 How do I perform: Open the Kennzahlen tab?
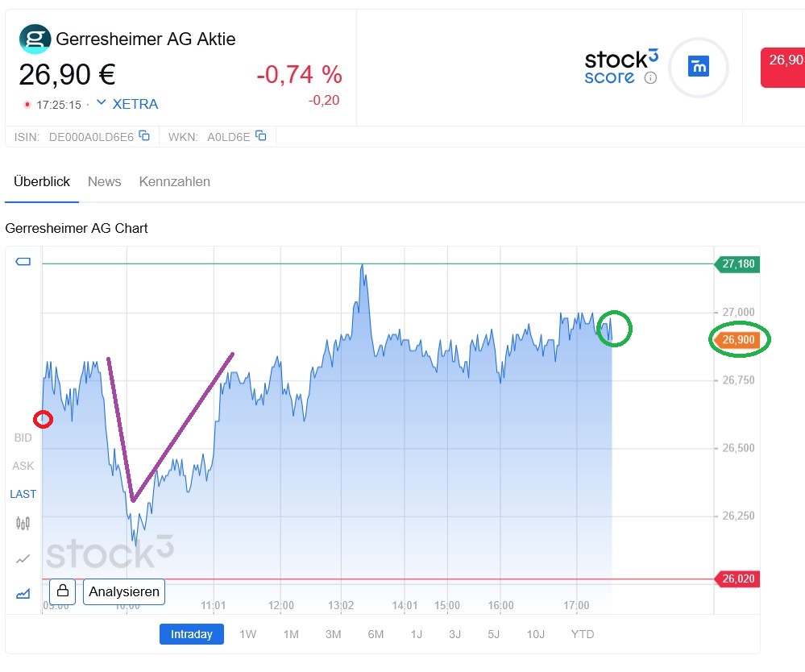click(174, 181)
